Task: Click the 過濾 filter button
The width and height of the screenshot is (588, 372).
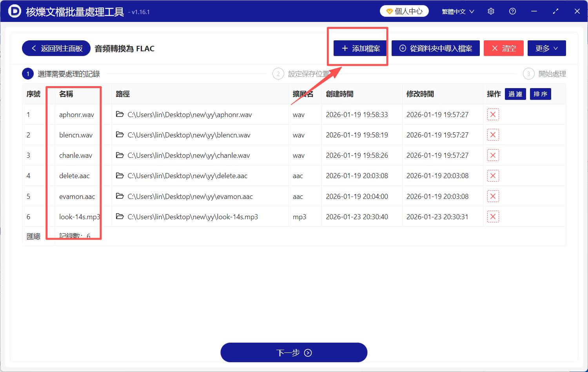Action: (515, 94)
